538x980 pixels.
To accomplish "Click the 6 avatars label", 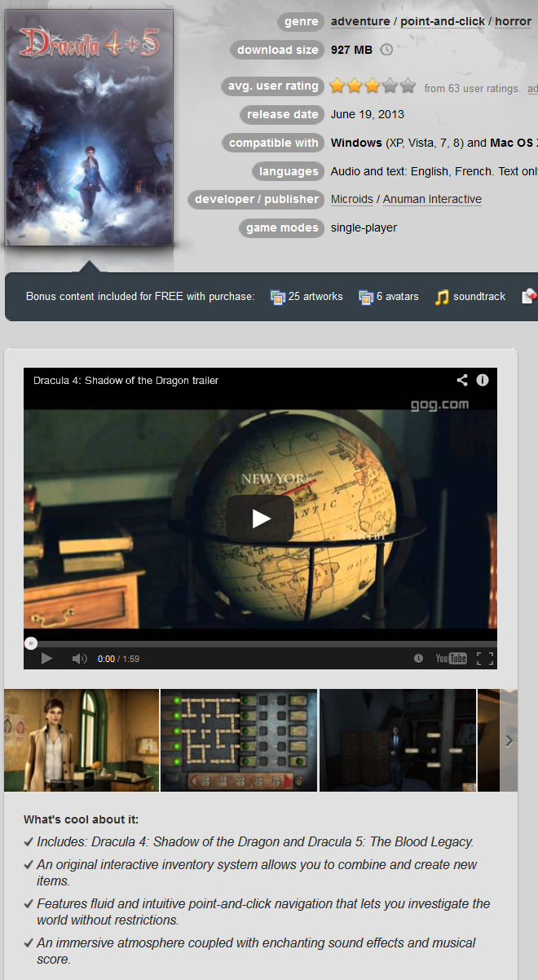I will 398,297.
